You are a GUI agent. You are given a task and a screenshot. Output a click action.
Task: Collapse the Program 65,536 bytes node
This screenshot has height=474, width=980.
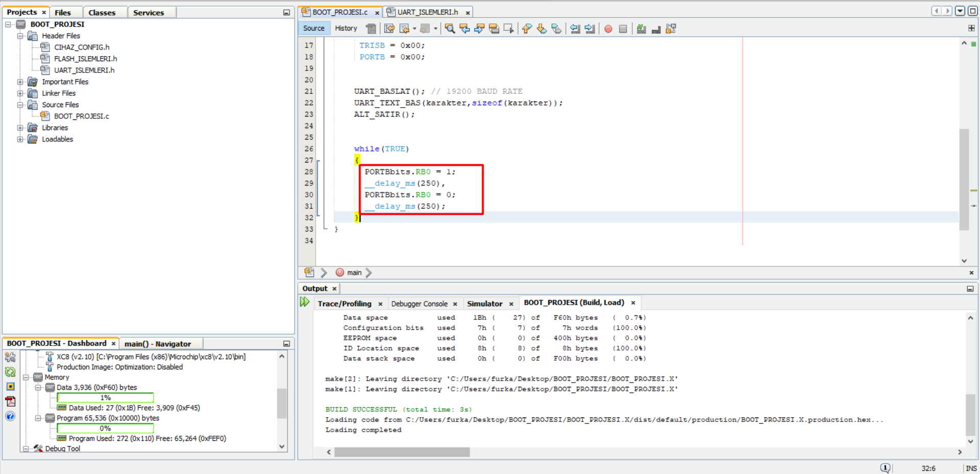click(38, 418)
